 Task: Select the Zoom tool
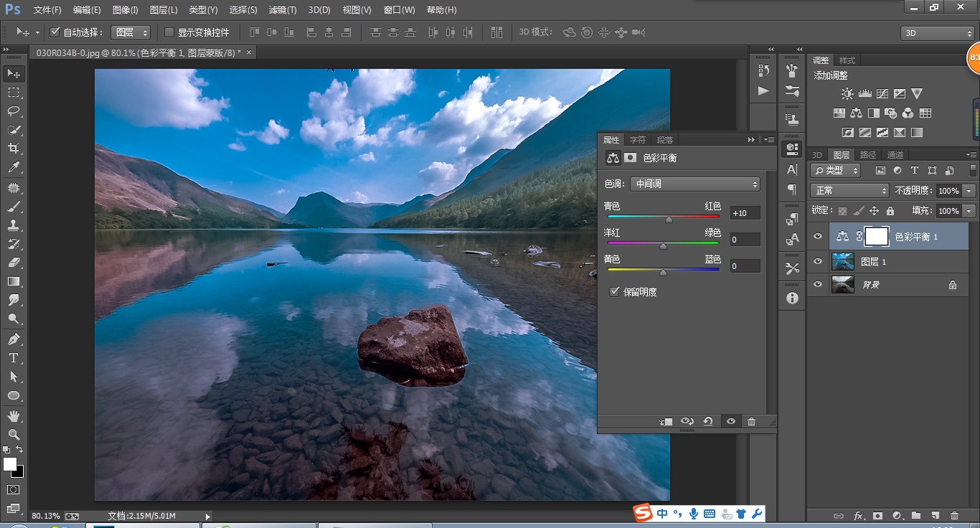(14, 435)
